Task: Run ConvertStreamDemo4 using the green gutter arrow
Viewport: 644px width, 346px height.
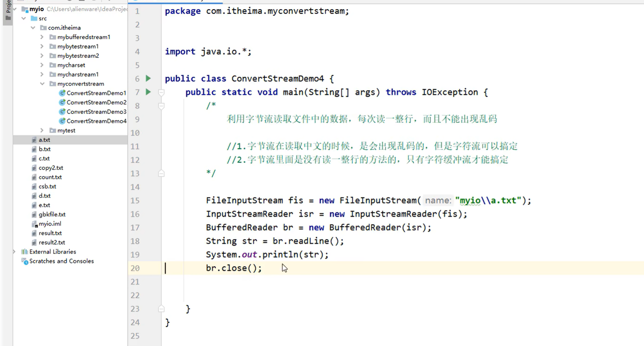Action: point(148,78)
